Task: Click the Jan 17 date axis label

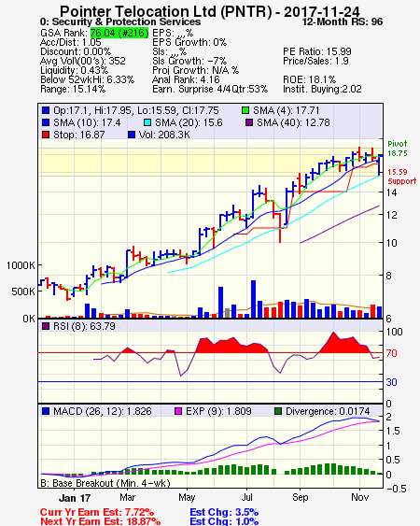Action: pos(75,498)
